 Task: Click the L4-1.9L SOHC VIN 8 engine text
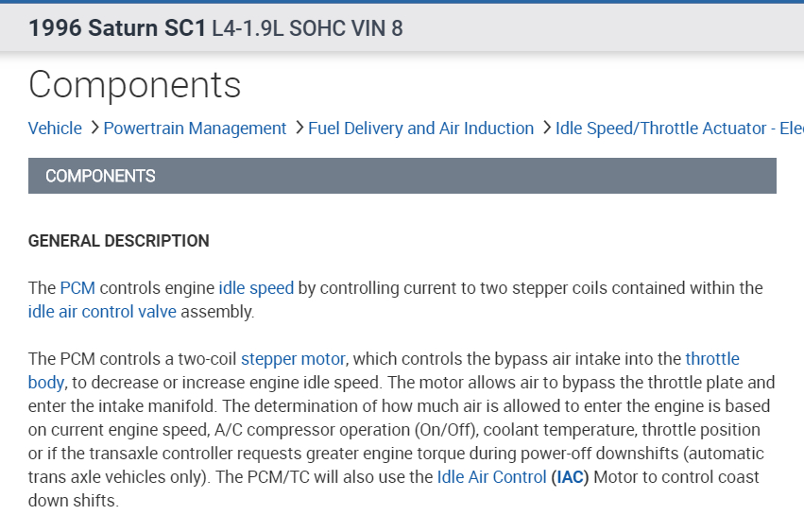(x=307, y=28)
